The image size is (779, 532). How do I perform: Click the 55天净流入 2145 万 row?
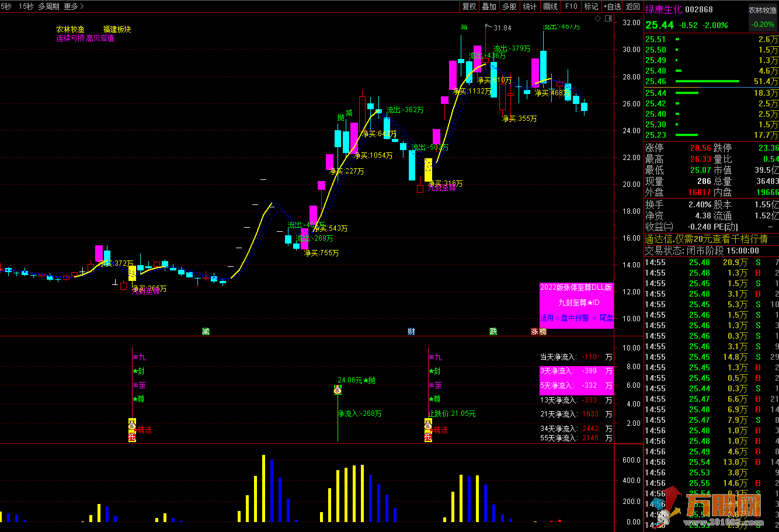click(x=576, y=437)
